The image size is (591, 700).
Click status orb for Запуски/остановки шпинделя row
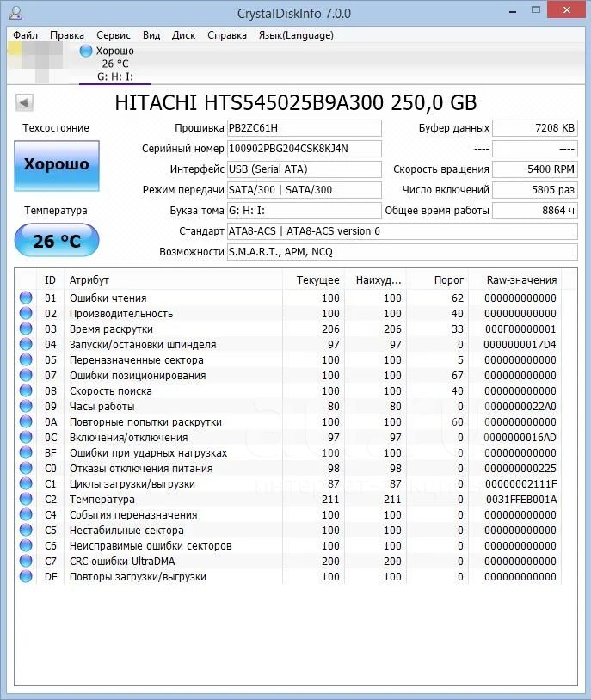coord(26,344)
